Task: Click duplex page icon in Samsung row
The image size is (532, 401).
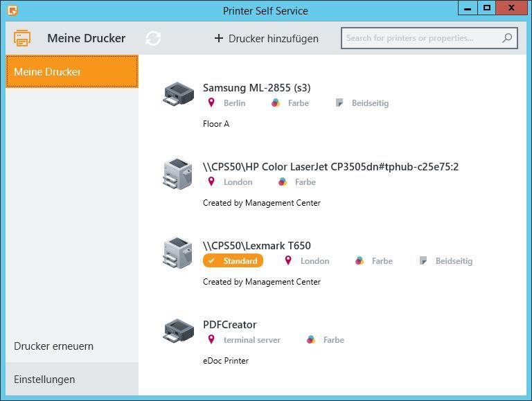Action: tap(339, 103)
